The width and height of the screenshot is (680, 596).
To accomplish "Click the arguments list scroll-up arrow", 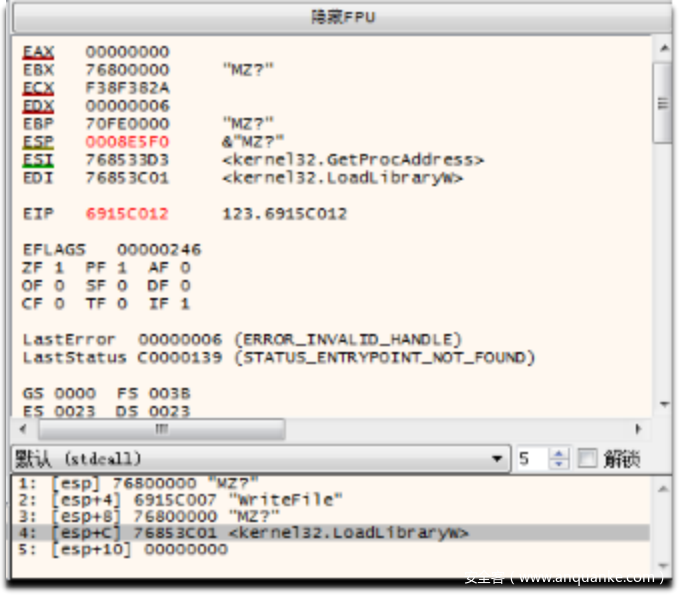I will coord(662,485).
